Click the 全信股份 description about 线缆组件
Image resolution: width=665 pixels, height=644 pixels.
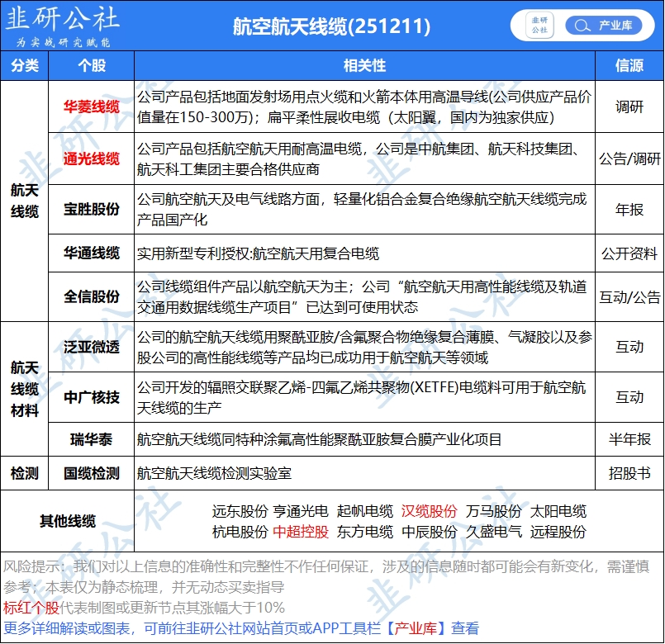pyautogui.click(x=362, y=297)
